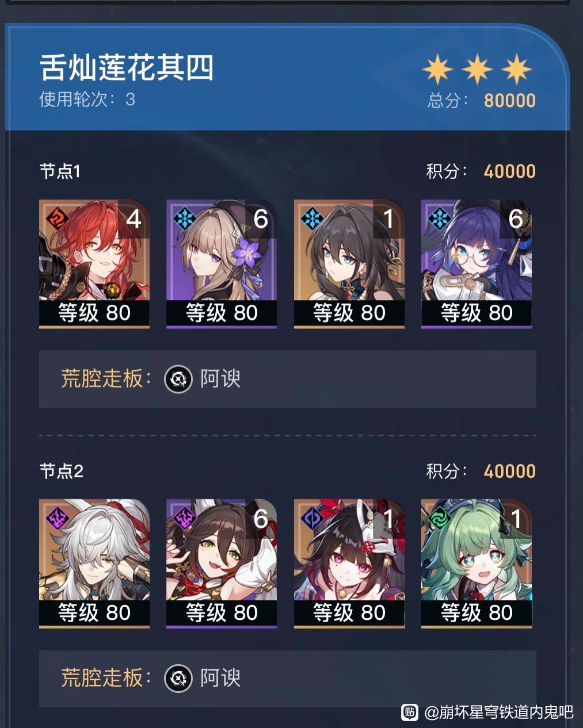583x728 pixels.
Task: Open the @崩坏星穹铁道内鬼吧 watermark link
Action: point(499,712)
